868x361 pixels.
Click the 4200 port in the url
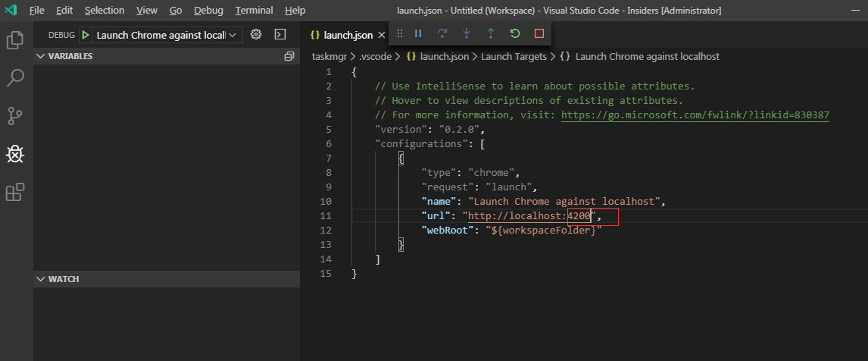pos(579,215)
